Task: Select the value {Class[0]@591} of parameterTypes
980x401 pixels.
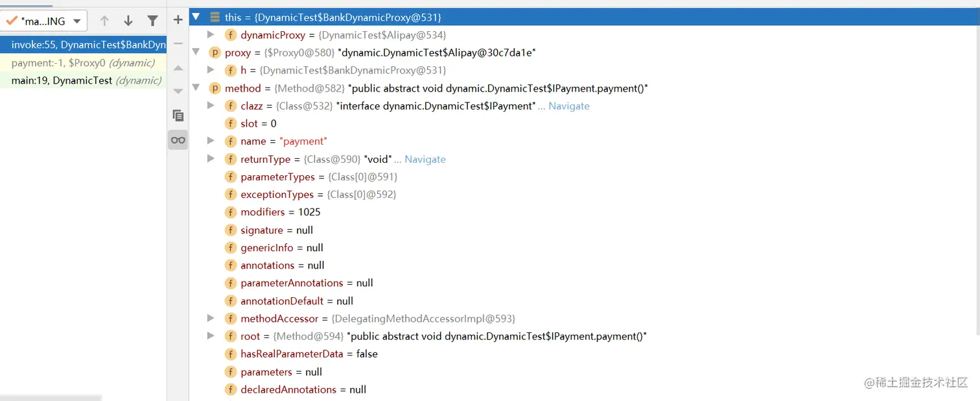Action: (x=363, y=176)
